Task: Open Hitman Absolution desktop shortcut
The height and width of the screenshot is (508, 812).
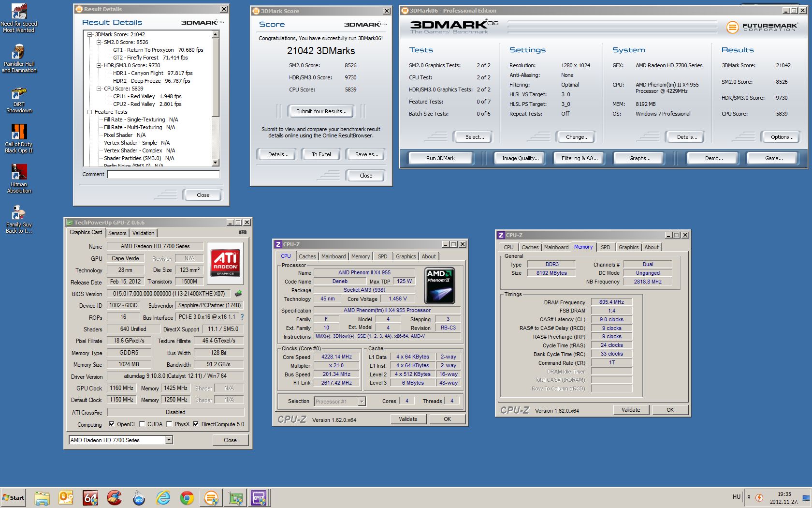Action: tap(19, 179)
